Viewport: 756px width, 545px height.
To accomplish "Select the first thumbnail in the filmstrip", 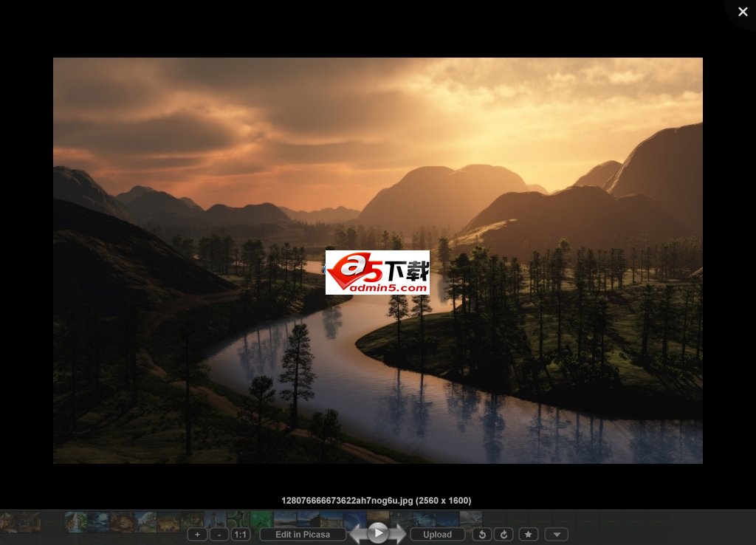I will (9, 521).
